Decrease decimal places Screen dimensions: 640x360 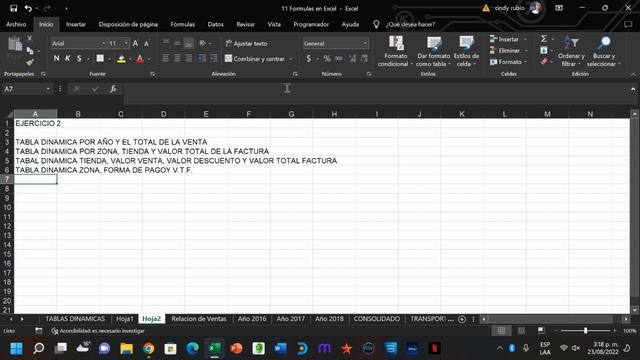(364, 59)
